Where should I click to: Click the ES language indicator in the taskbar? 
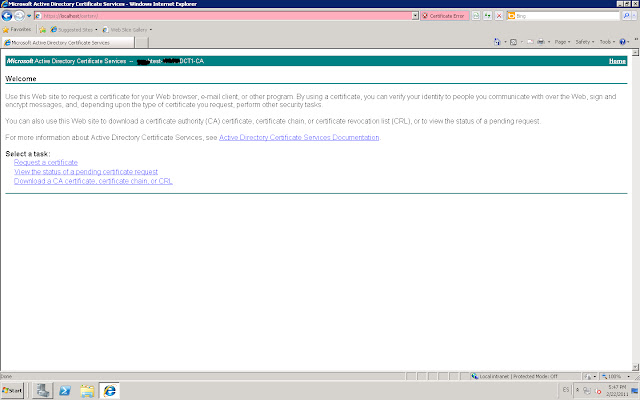pyautogui.click(x=565, y=390)
